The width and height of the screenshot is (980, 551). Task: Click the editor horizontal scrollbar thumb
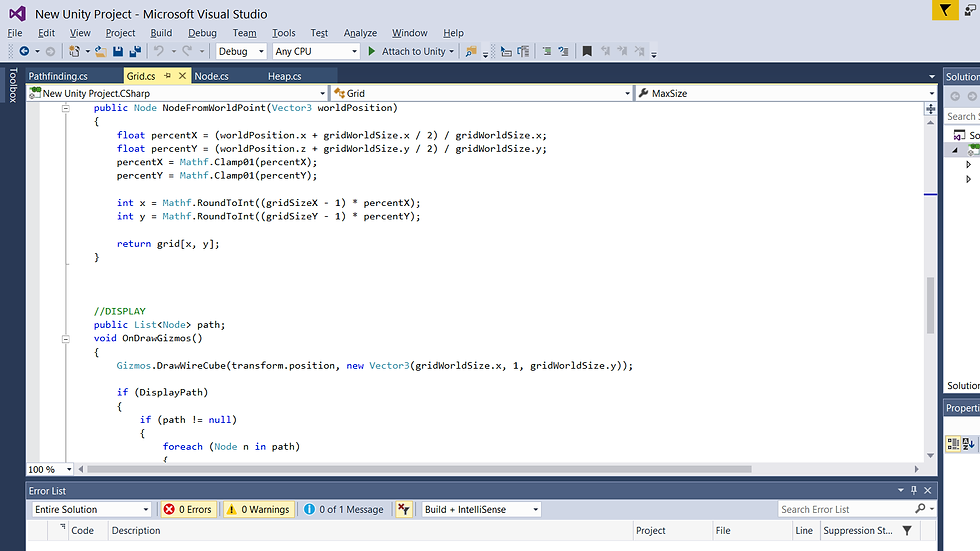419,469
